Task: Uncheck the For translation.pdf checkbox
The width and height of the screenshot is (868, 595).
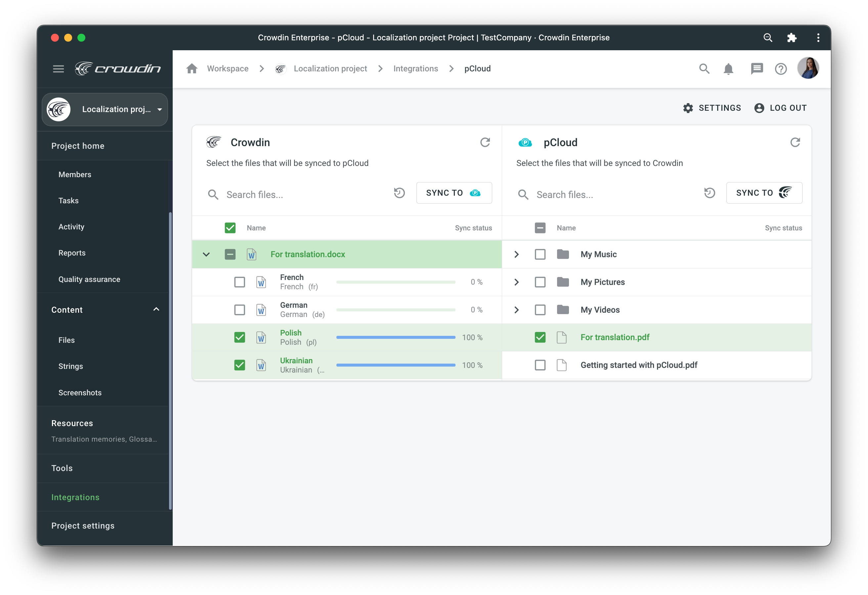Action: [540, 337]
